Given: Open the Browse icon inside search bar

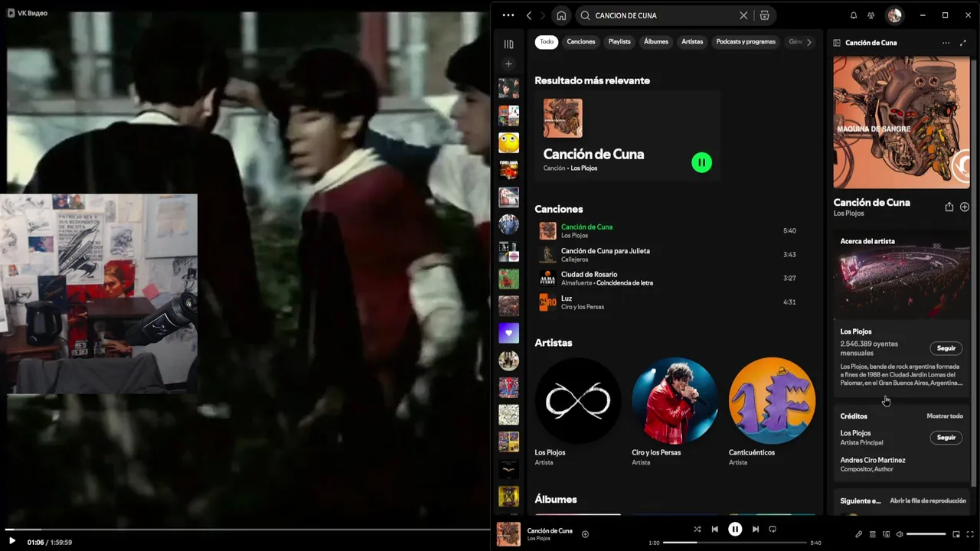Looking at the screenshot, I should (x=764, y=15).
